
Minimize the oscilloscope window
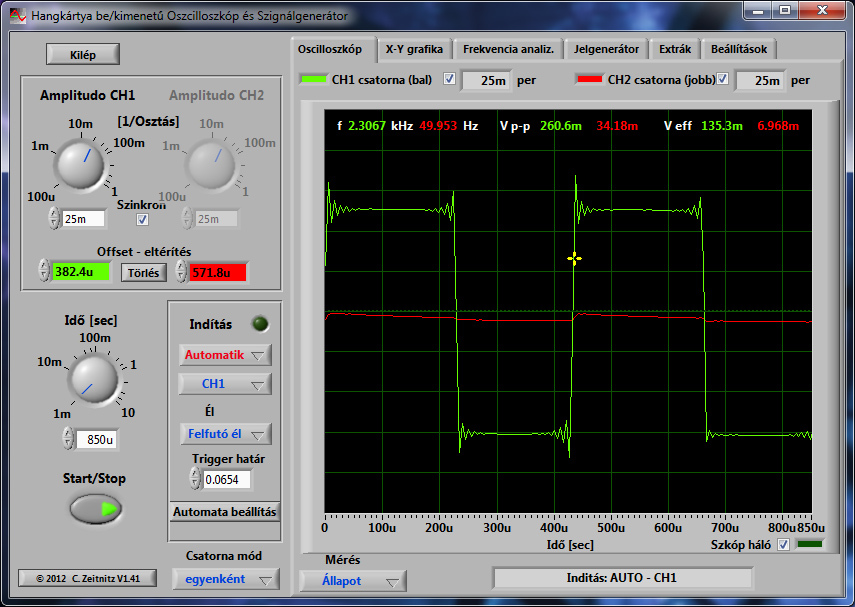pos(757,10)
